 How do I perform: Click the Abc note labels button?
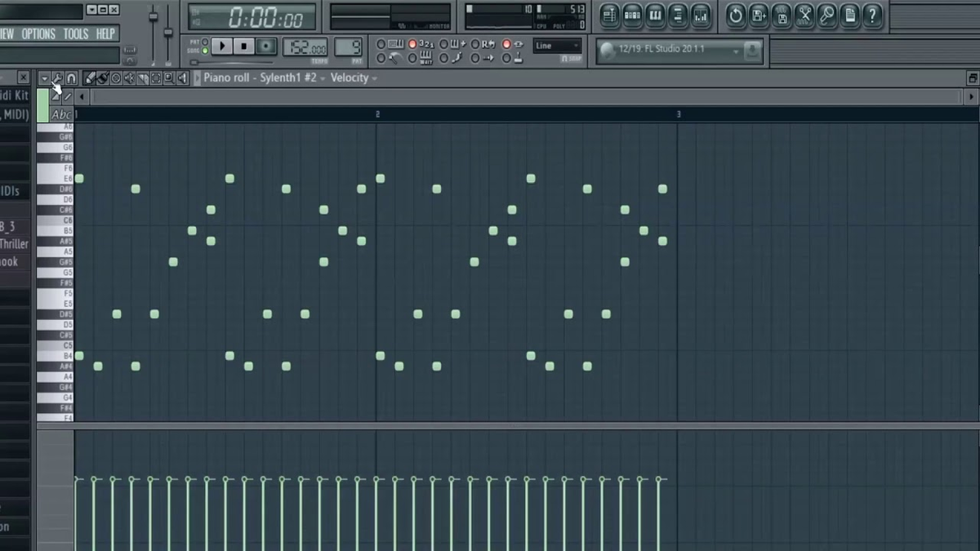[x=61, y=114]
